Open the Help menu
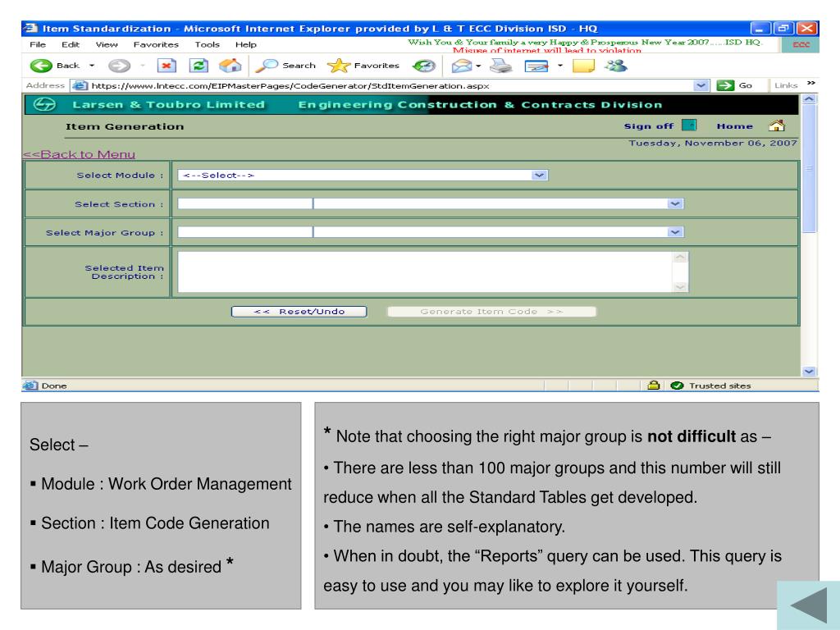 pos(245,44)
